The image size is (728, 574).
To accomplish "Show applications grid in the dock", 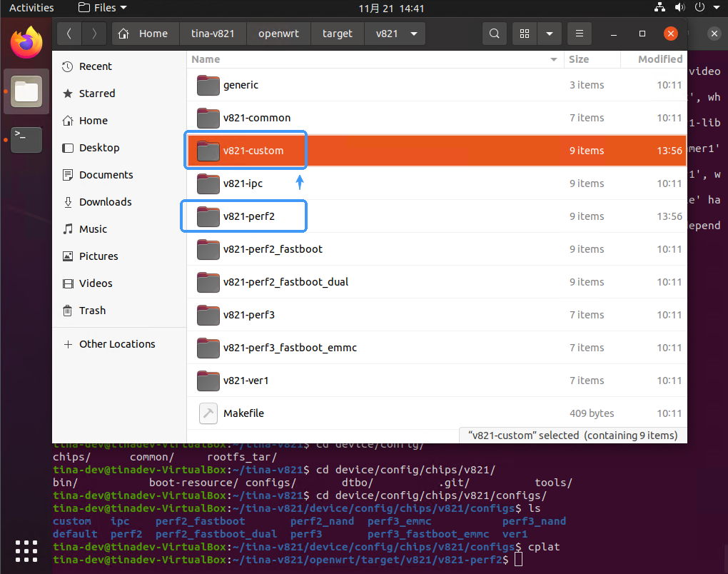I will tap(26, 550).
